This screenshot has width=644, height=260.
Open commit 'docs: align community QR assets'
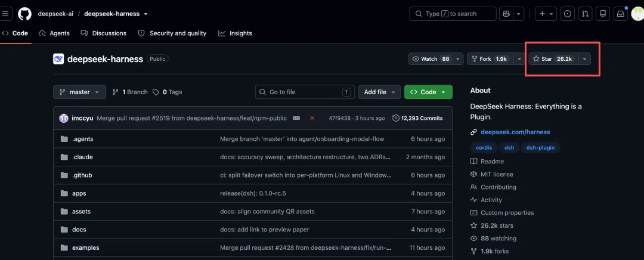[x=267, y=212]
